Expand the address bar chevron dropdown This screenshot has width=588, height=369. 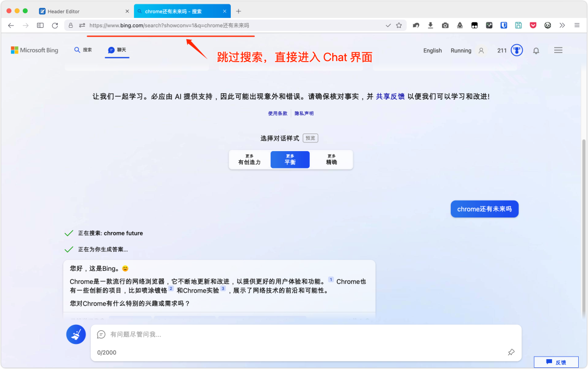point(388,26)
